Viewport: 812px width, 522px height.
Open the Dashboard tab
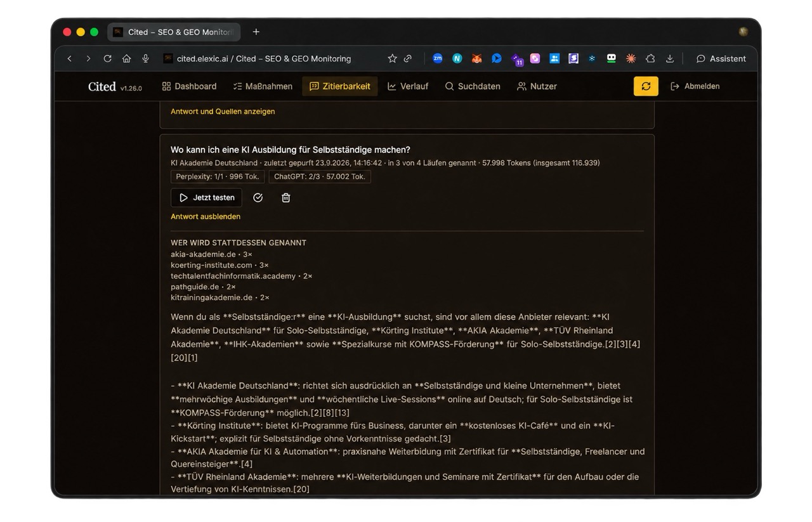(x=189, y=86)
